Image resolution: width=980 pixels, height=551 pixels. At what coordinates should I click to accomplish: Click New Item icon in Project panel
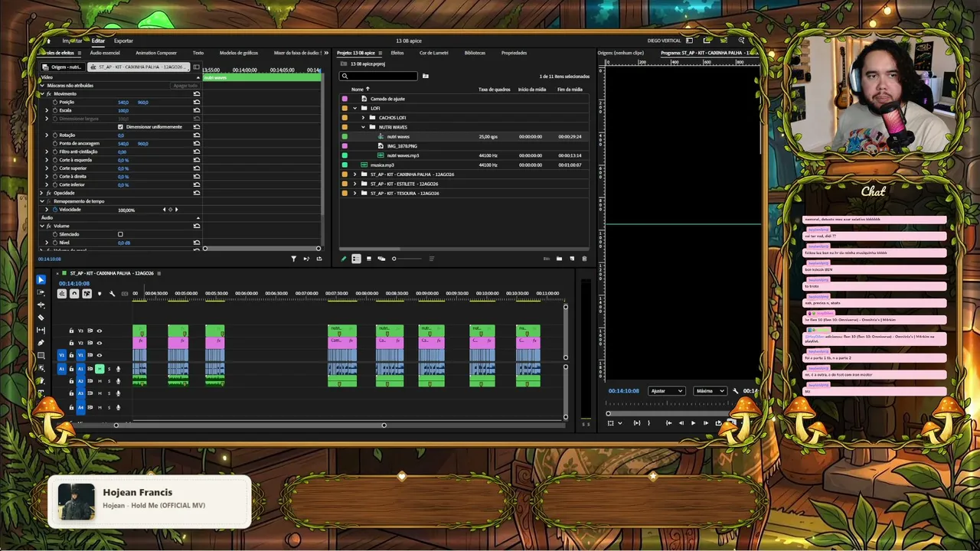(x=572, y=259)
